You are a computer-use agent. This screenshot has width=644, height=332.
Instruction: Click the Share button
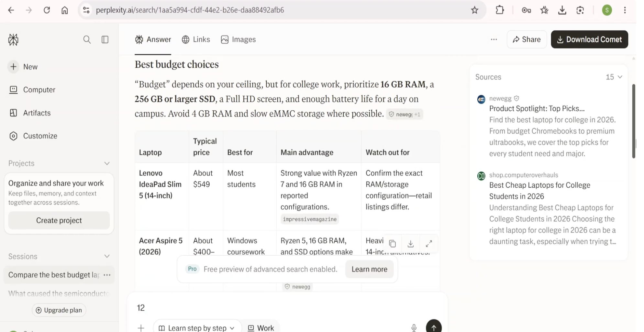coord(527,39)
